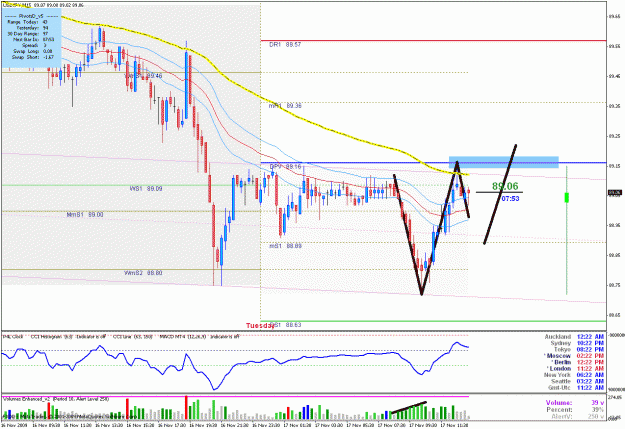Click the 30 Day Range row

coord(28,34)
